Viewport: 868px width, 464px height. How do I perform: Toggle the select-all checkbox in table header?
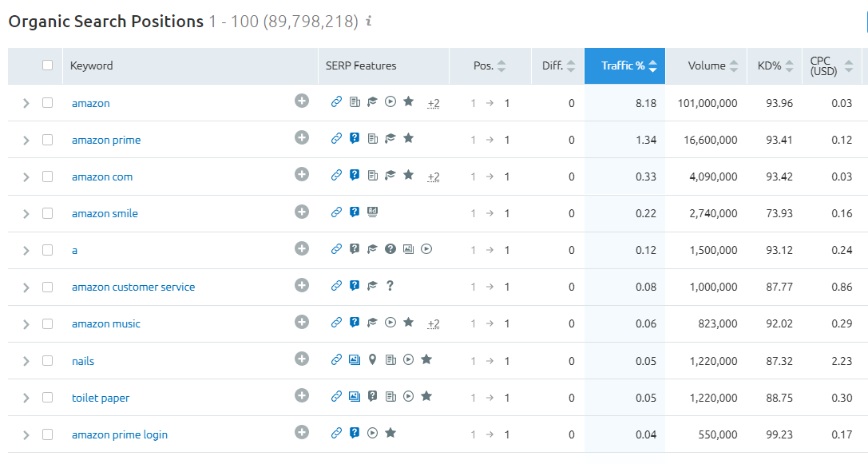point(48,65)
